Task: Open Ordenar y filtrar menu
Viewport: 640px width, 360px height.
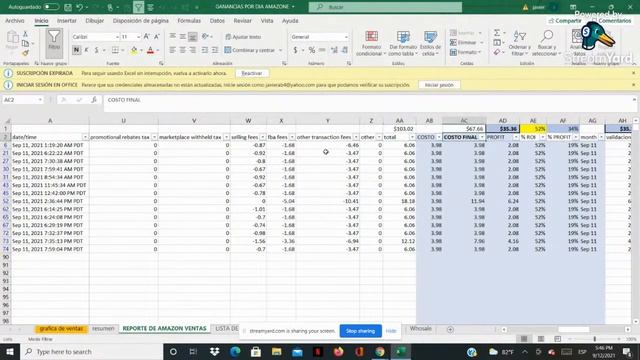Action: (519, 43)
